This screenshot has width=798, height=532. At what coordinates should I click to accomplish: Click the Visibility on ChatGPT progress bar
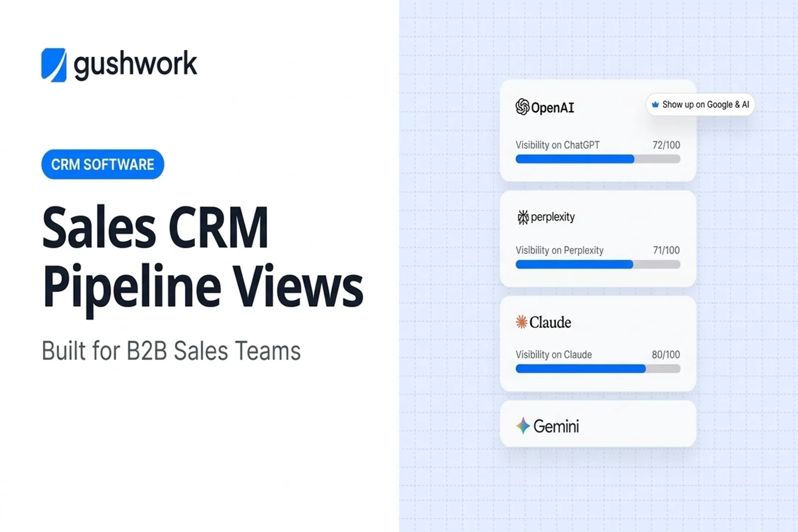tap(598, 159)
